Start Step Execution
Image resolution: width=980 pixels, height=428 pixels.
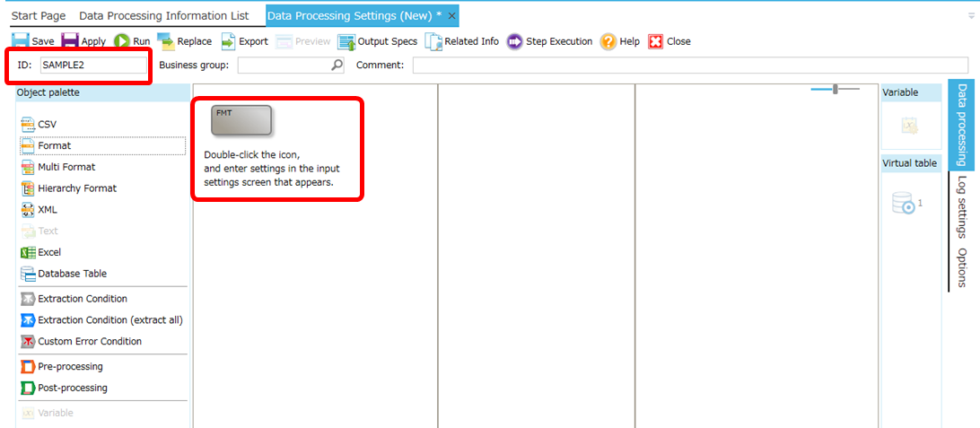(x=549, y=41)
